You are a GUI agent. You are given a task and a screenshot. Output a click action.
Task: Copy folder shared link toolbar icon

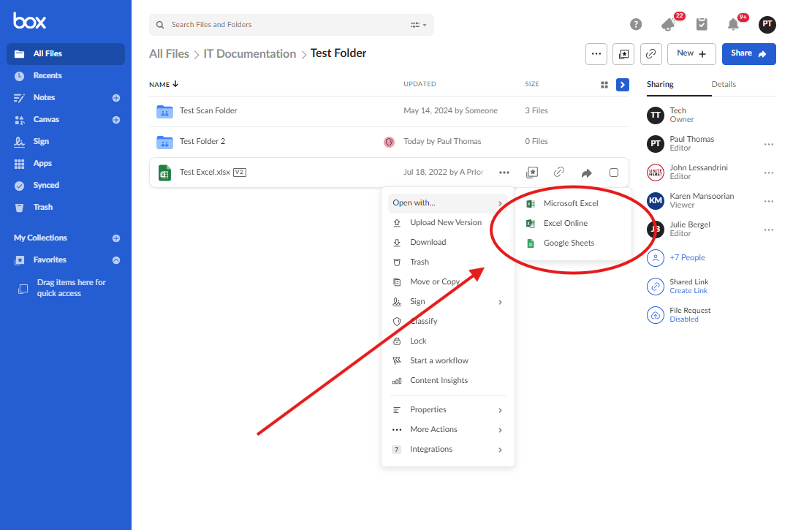(651, 54)
